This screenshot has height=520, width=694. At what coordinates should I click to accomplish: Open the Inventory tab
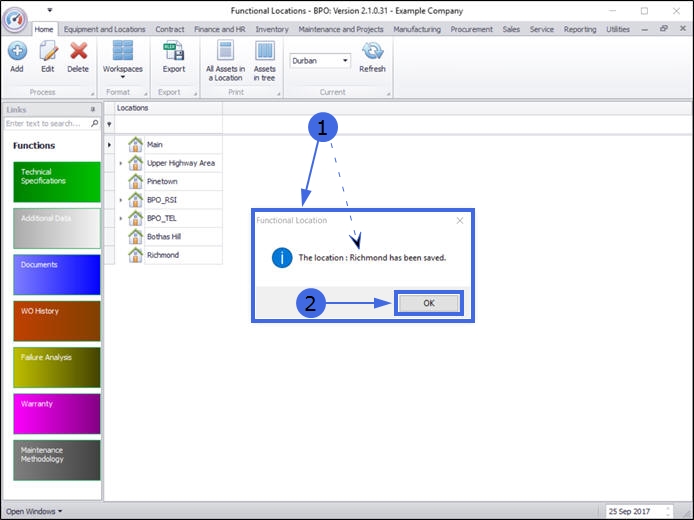pos(272,29)
